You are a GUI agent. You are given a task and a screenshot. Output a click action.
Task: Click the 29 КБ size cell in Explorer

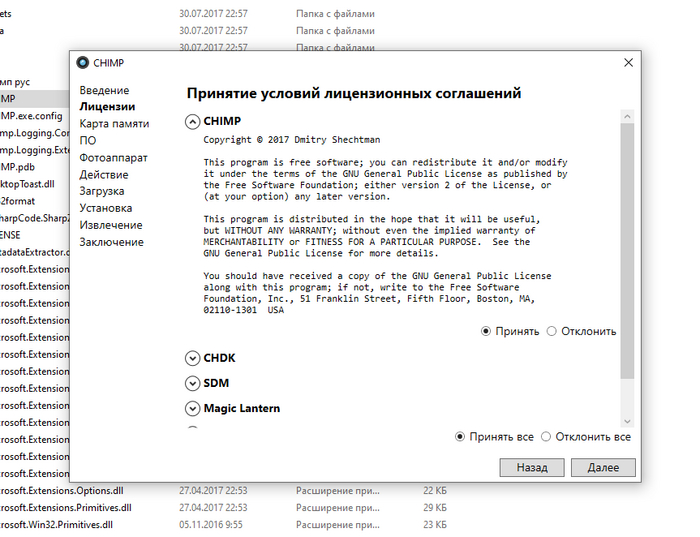(x=434, y=508)
